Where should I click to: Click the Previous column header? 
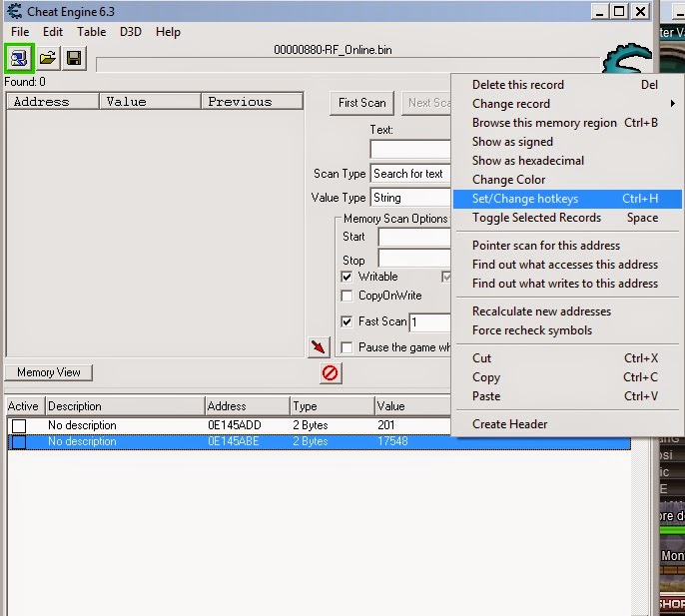pyautogui.click(x=252, y=102)
